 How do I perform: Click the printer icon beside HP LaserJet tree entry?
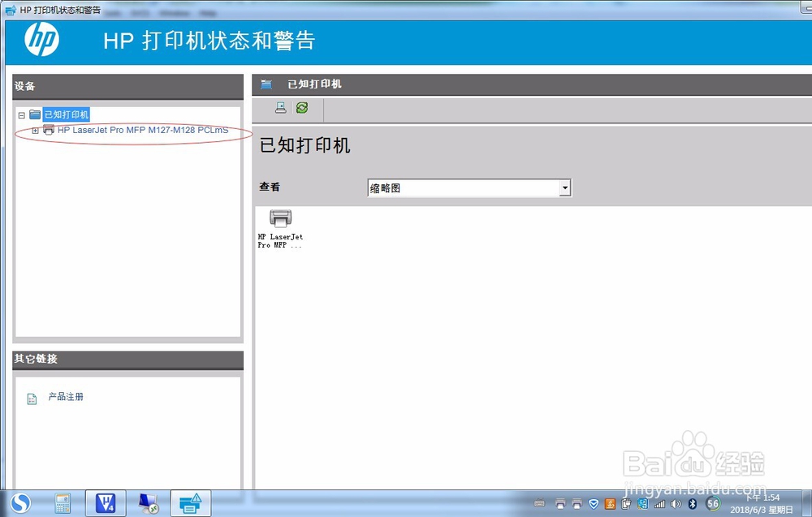click(49, 129)
